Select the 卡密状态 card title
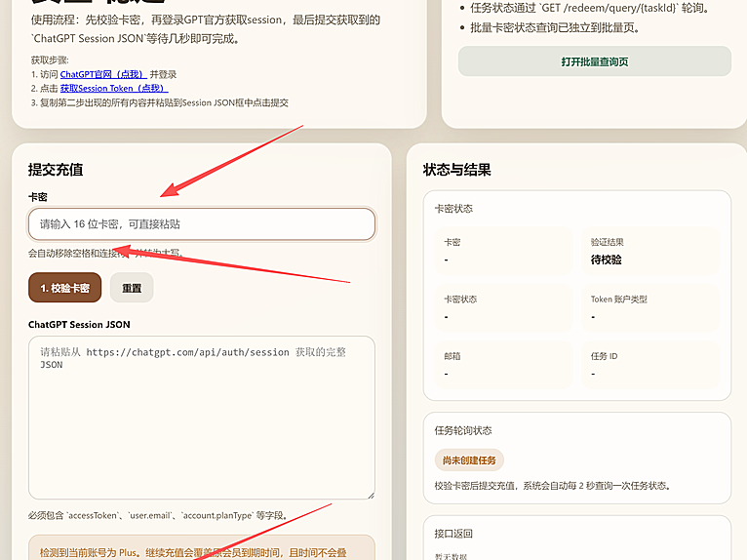This screenshot has width=747, height=560. [x=453, y=209]
